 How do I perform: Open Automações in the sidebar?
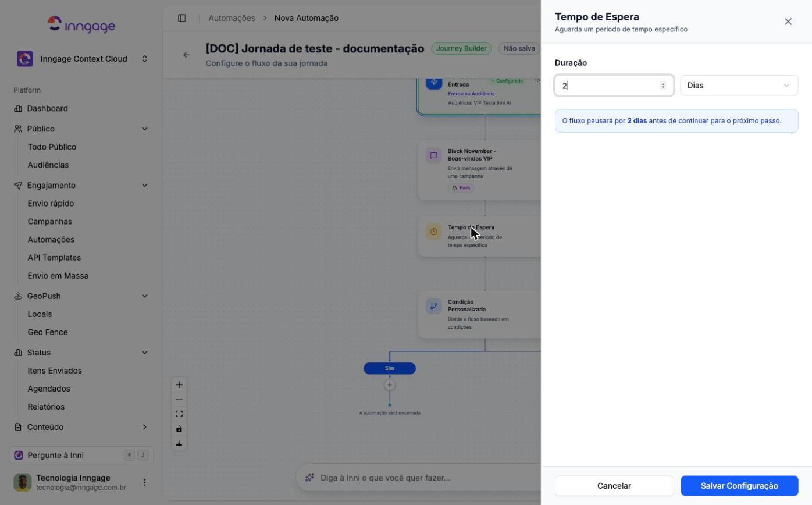coord(51,239)
